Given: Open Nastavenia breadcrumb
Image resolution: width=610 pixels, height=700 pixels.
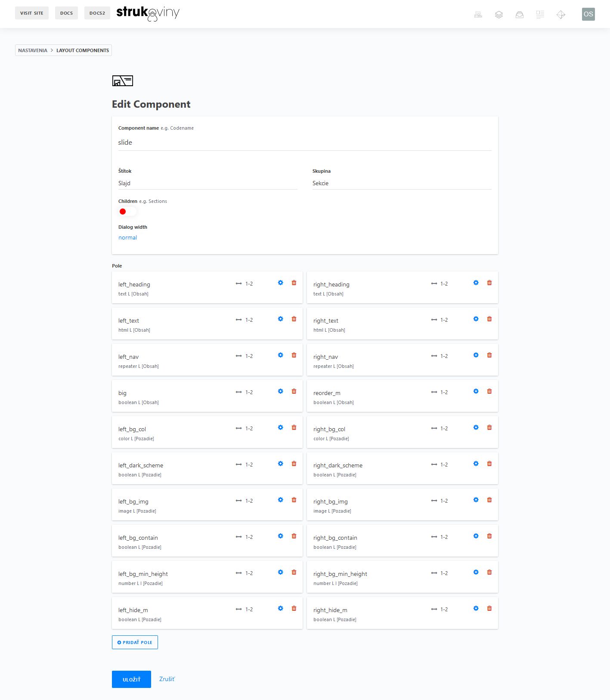Looking at the screenshot, I should tap(33, 50).
